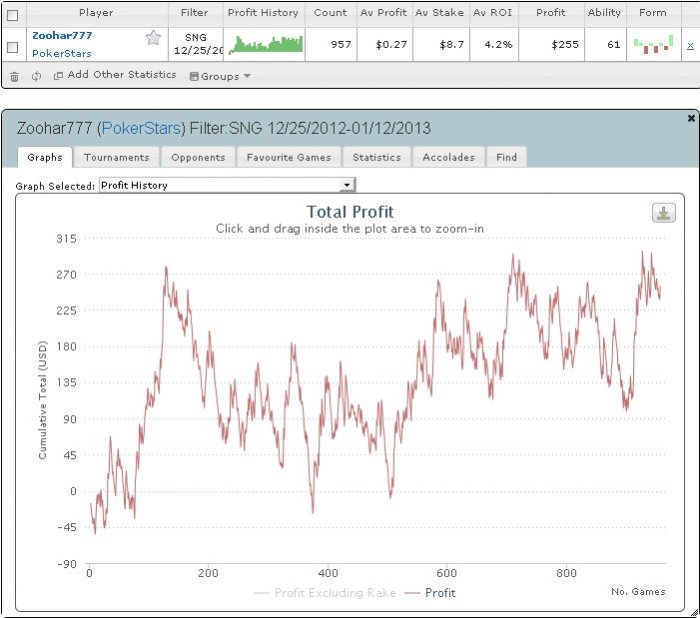Open the Graph Selected dropdown

pos(227,185)
